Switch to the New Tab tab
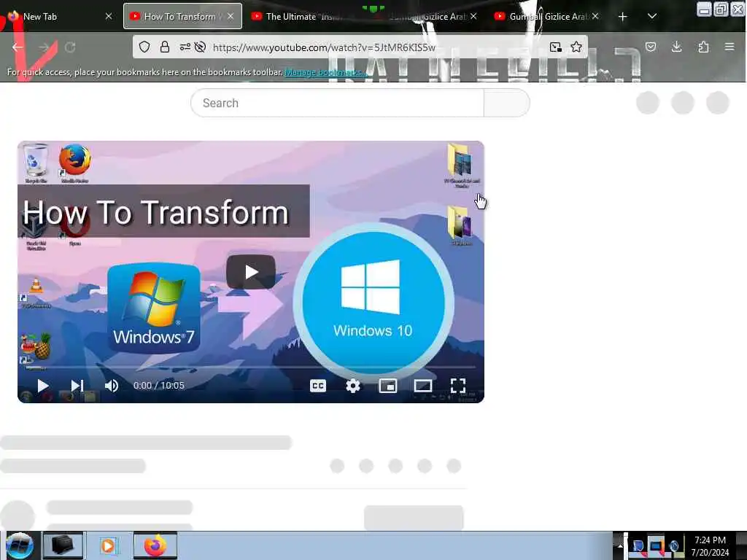747x560 pixels. [x=60, y=16]
